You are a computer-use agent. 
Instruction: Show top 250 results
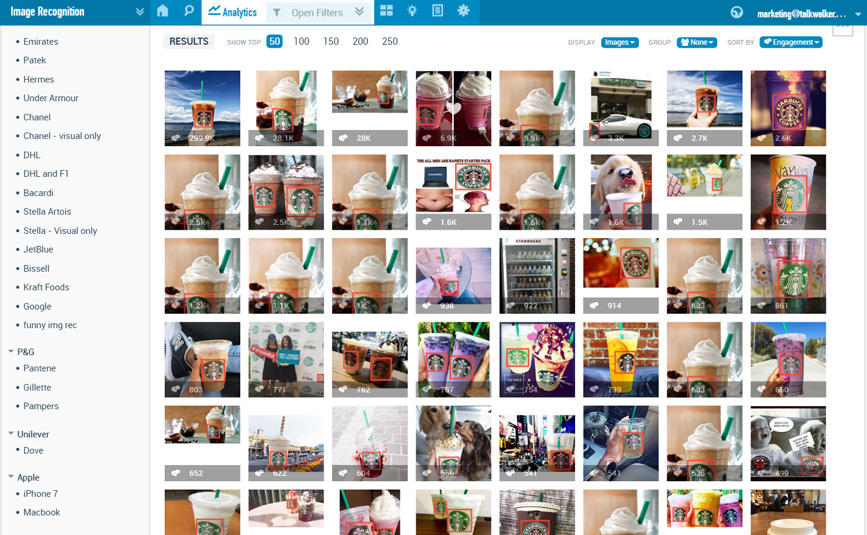click(x=390, y=41)
